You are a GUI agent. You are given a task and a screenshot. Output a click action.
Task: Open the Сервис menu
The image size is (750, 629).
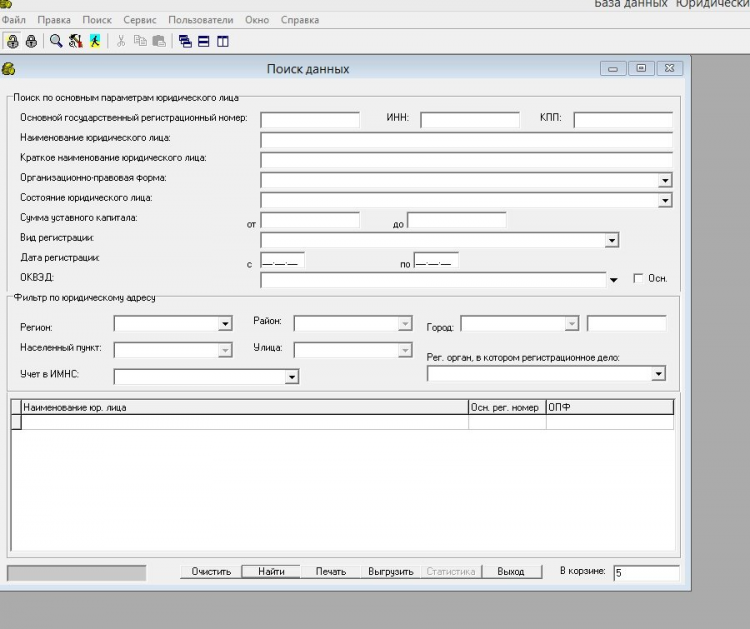coord(140,20)
